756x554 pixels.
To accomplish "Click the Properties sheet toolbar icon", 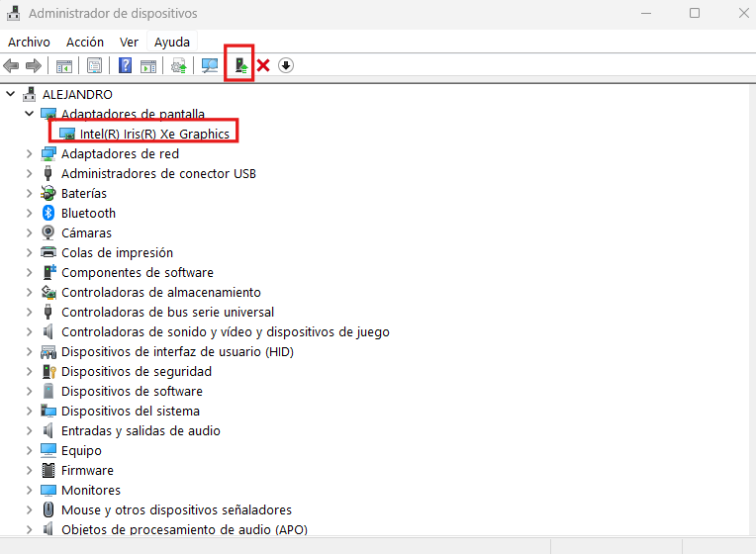I will coord(94,66).
